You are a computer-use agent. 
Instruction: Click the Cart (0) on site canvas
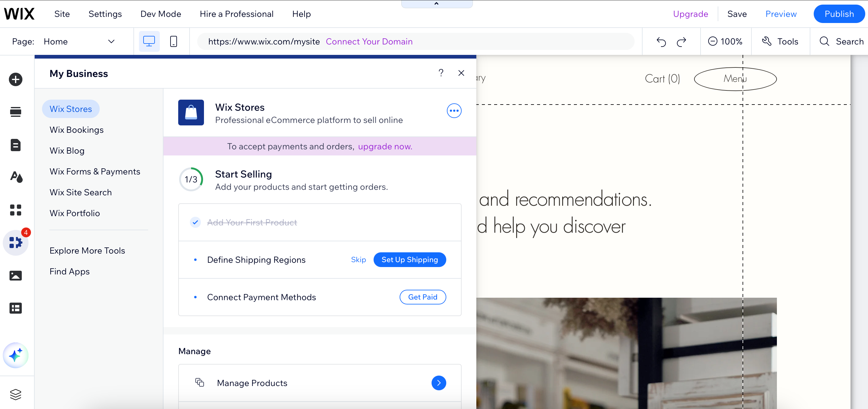pos(662,78)
